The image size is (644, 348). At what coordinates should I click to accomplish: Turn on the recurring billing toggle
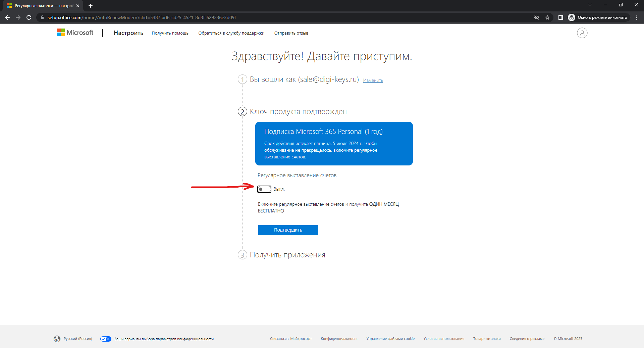(x=264, y=189)
